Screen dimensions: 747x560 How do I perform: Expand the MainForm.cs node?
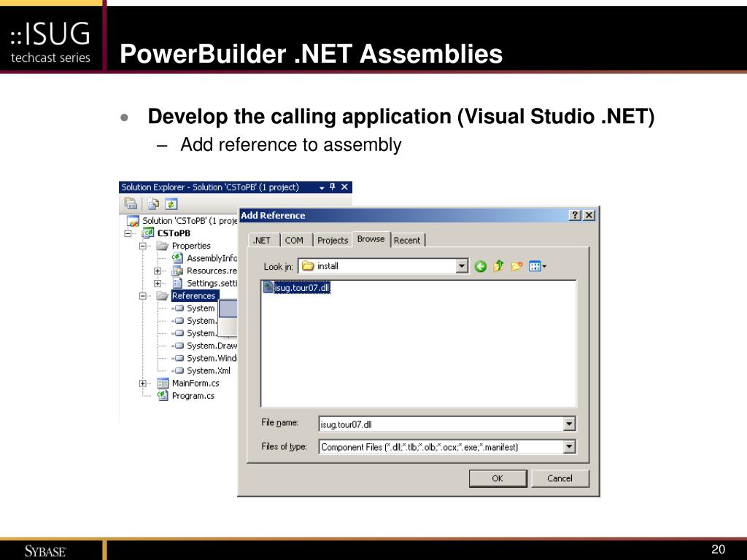click(x=142, y=384)
